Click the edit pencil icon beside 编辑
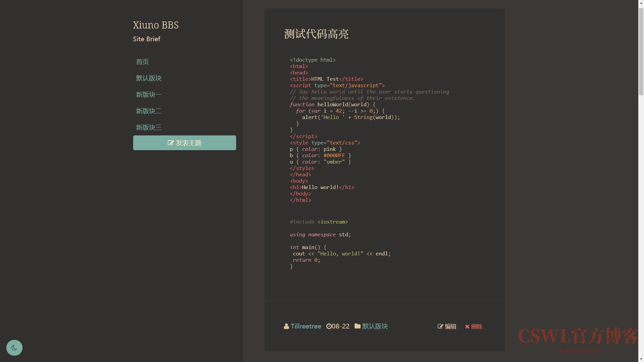Viewport: 644px width, 362px height. coord(440,326)
